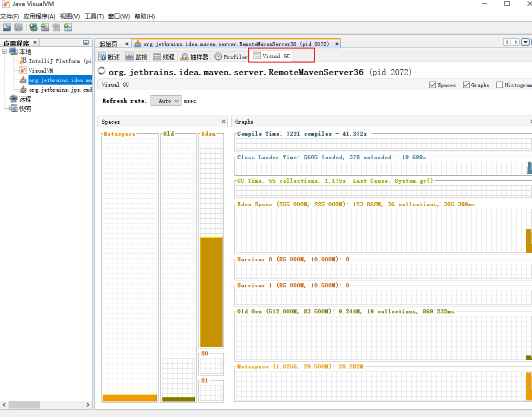Open the document list dropdown arrow
Viewport: 532px width, 417px height.
click(x=525, y=42)
